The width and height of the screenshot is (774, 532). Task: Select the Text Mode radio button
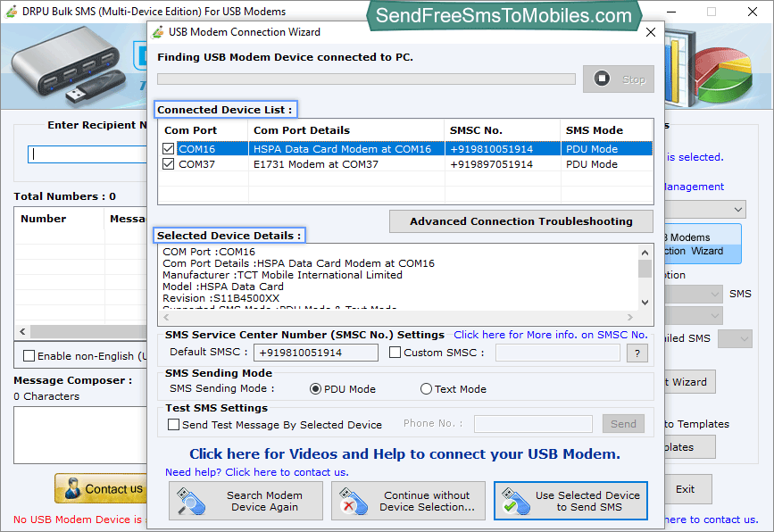(426, 389)
